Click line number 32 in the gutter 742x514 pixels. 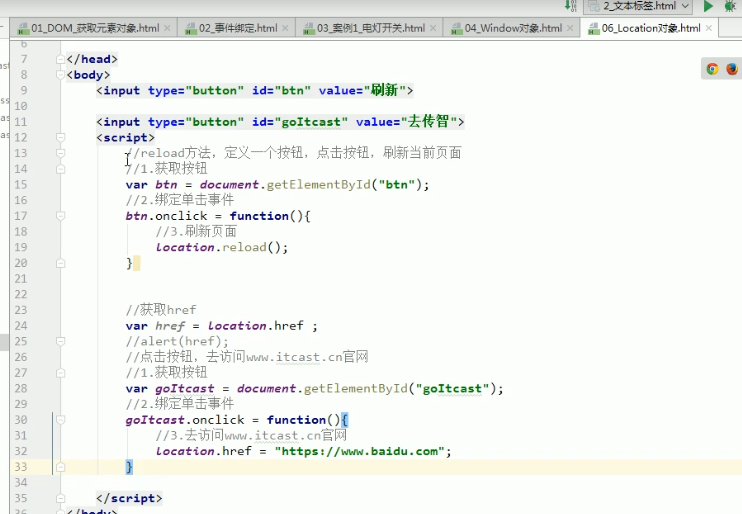21,451
